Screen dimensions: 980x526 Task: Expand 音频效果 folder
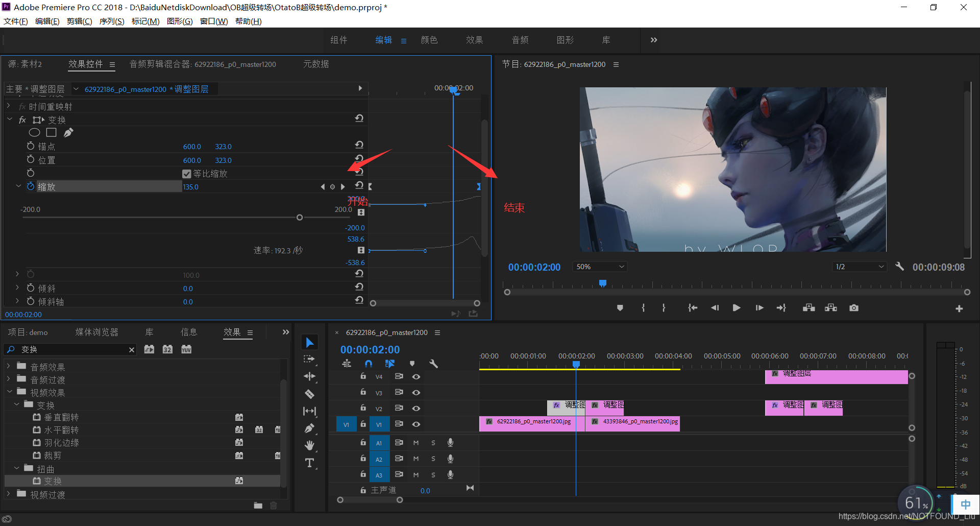(x=9, y=366)
